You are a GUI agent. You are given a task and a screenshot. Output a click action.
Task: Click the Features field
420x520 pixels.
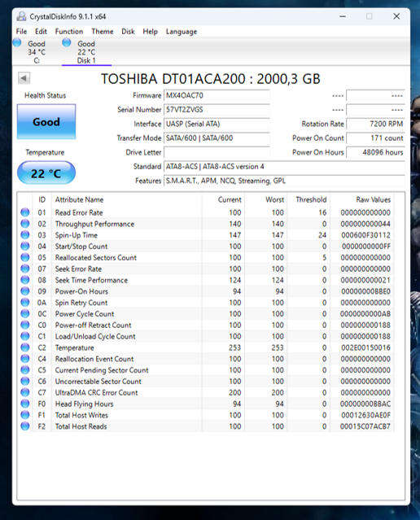click(284, 181)
